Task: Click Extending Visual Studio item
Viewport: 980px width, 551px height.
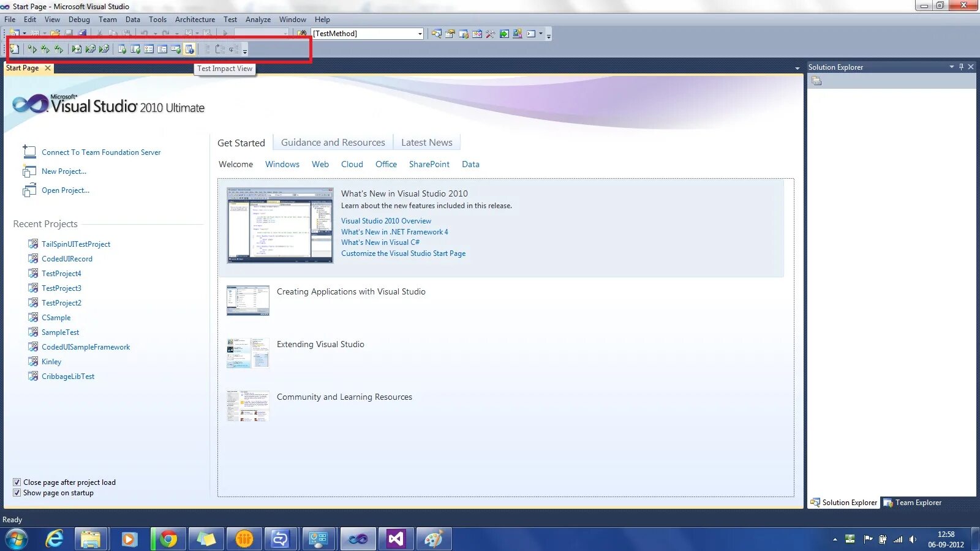Action: coord(320,345)
